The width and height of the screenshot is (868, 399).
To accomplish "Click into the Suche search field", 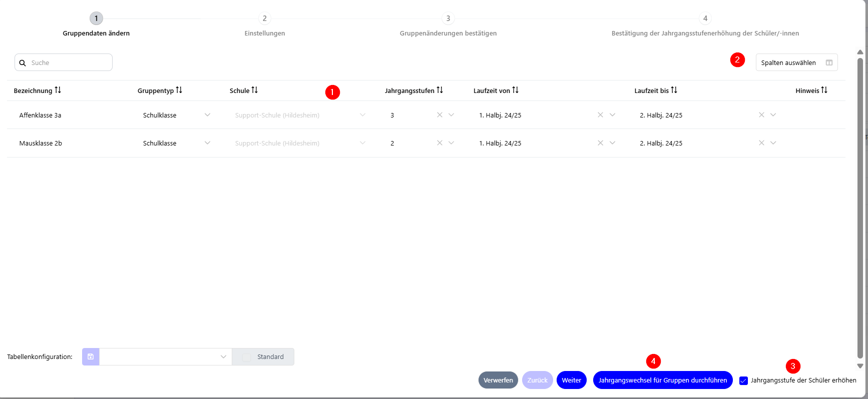I will pos(64,62).
